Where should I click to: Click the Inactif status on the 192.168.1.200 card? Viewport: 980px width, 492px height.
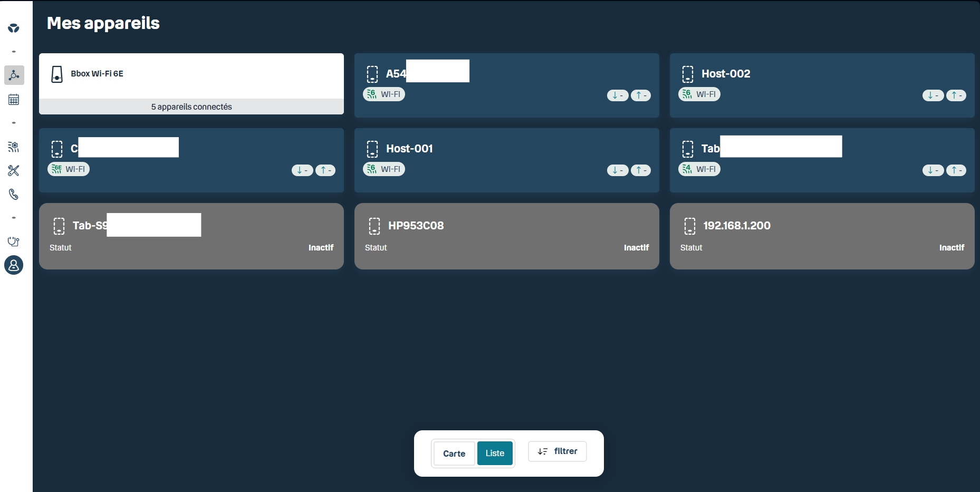[952, 248]
